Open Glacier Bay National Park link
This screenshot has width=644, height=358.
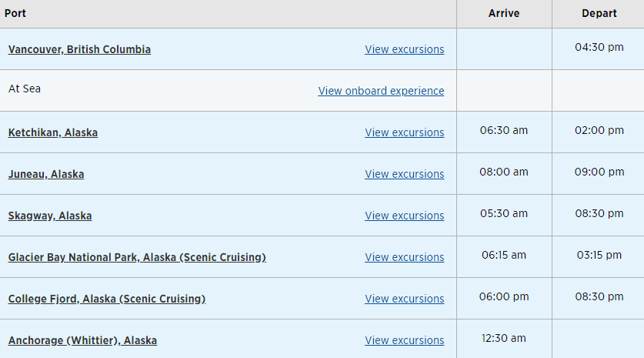tap(137, 257)
